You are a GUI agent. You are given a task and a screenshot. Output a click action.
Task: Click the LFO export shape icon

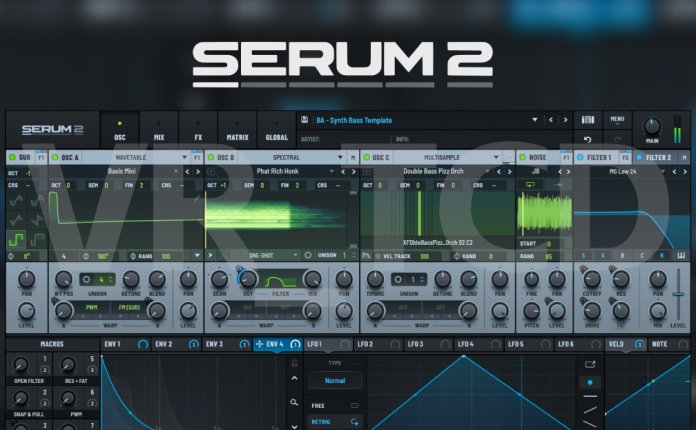point(590,364)
